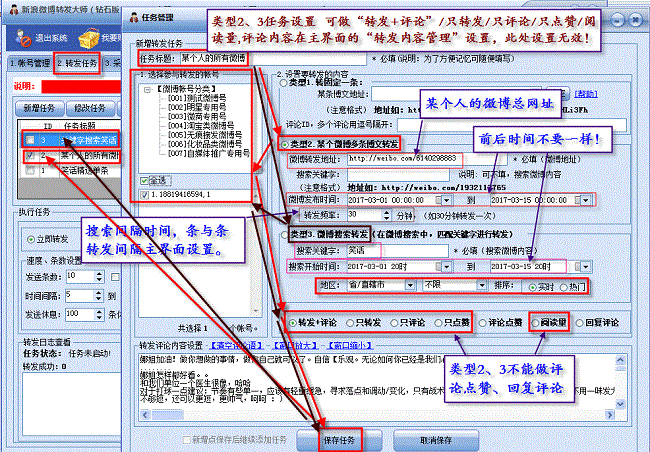Select 类型3.微博搜索转发 radio button
Screen dimensions: 650x452
(x=284, y=235)
